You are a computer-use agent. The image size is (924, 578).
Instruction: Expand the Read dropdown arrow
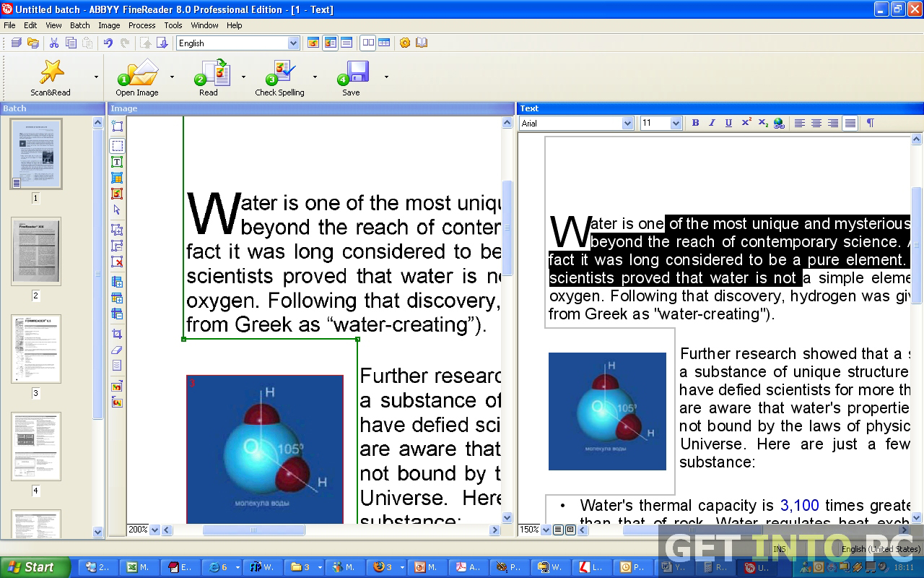[x=243, y=77]
